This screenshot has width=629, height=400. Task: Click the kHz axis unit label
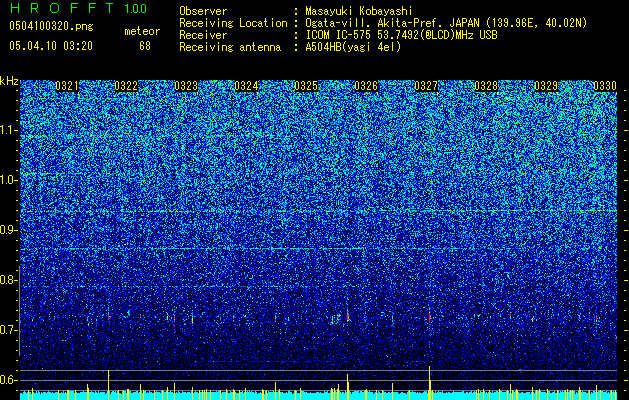click(9, 81)
